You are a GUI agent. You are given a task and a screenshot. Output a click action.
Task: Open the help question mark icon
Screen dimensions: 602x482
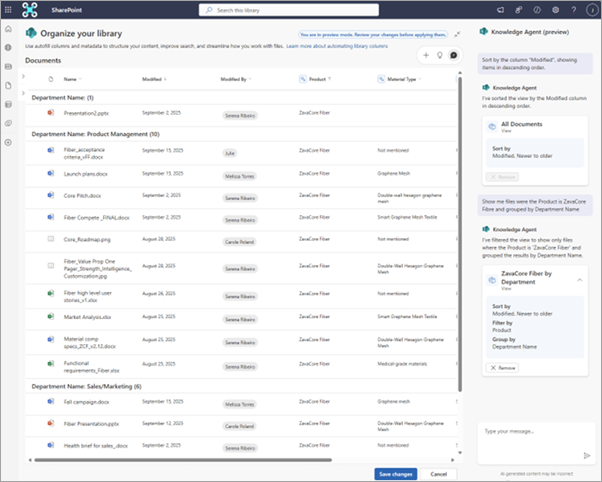click(574, 10)
